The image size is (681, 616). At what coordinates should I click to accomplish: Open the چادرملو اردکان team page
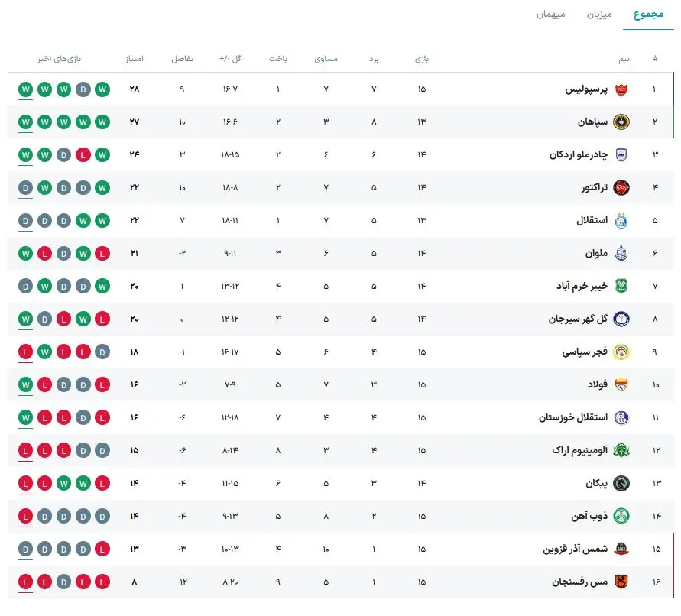pyautogui.click(x=578, y=155)
